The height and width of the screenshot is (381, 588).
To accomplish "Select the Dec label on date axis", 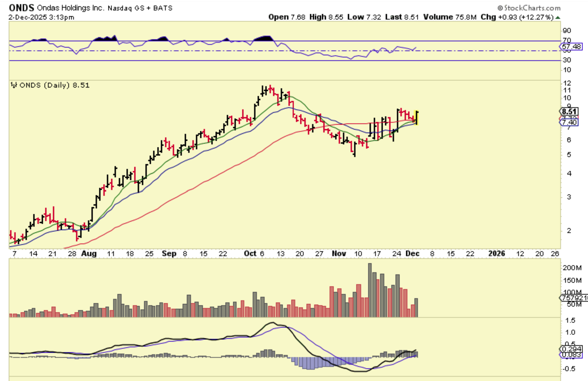I will click(x=412, y=254).
